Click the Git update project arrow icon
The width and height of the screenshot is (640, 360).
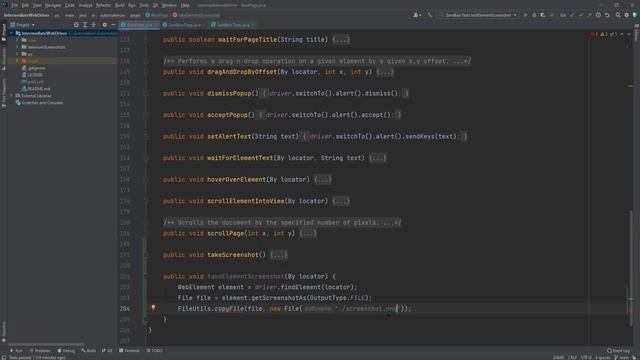[572, 15]
